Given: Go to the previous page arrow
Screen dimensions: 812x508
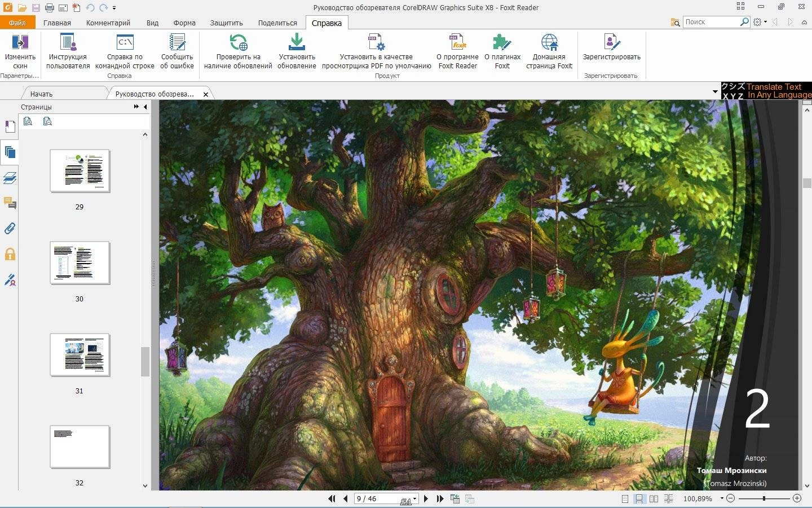Looking at the screenshot, I should coord(345,498).
